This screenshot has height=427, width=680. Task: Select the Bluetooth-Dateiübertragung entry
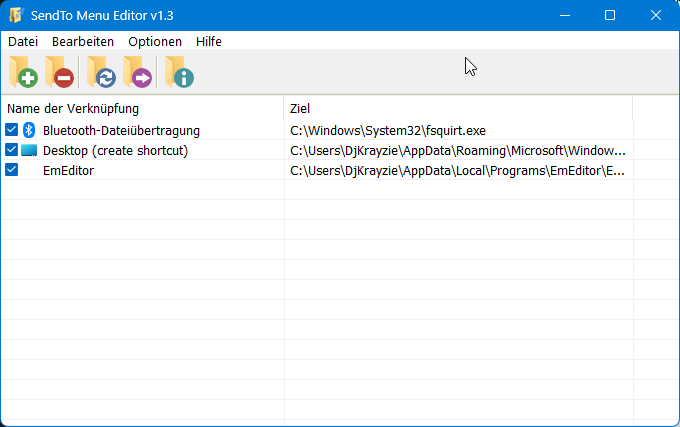point(121,130)
